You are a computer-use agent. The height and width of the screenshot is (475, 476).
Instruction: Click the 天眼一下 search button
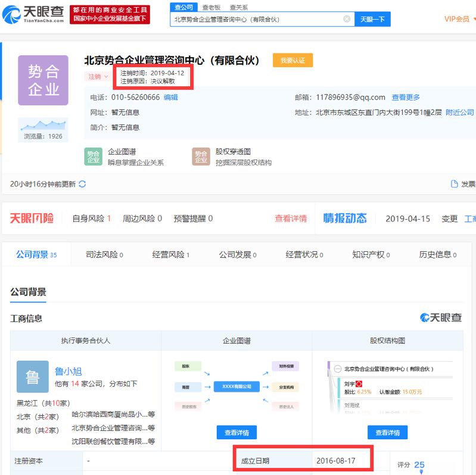pos(372,19)
